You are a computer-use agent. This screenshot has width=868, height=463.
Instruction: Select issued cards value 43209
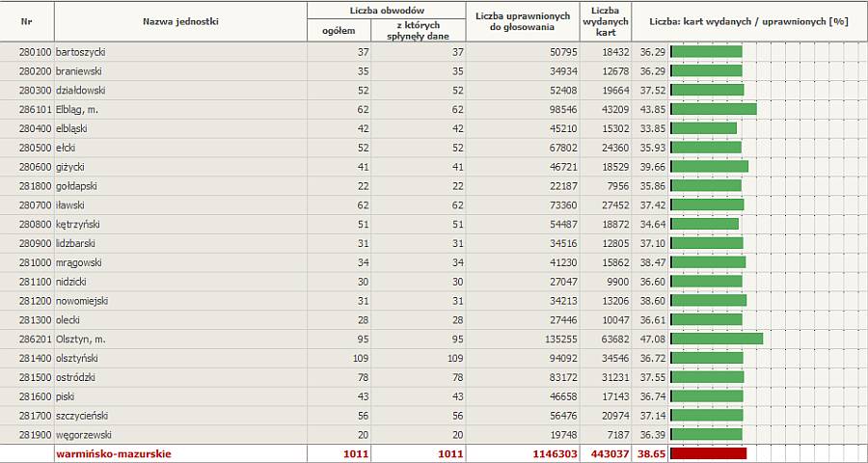615,110
